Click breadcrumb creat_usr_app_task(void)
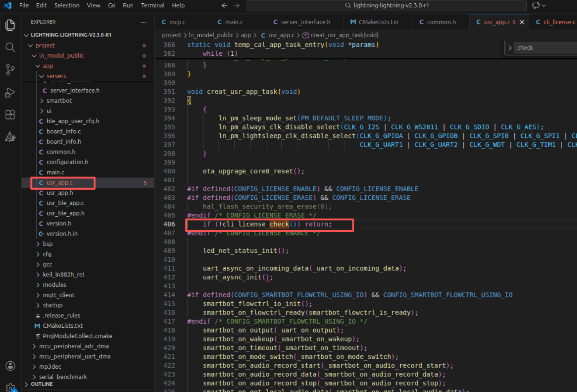The width and height of the screenshot is (577, 392). [x=344, y=35]
